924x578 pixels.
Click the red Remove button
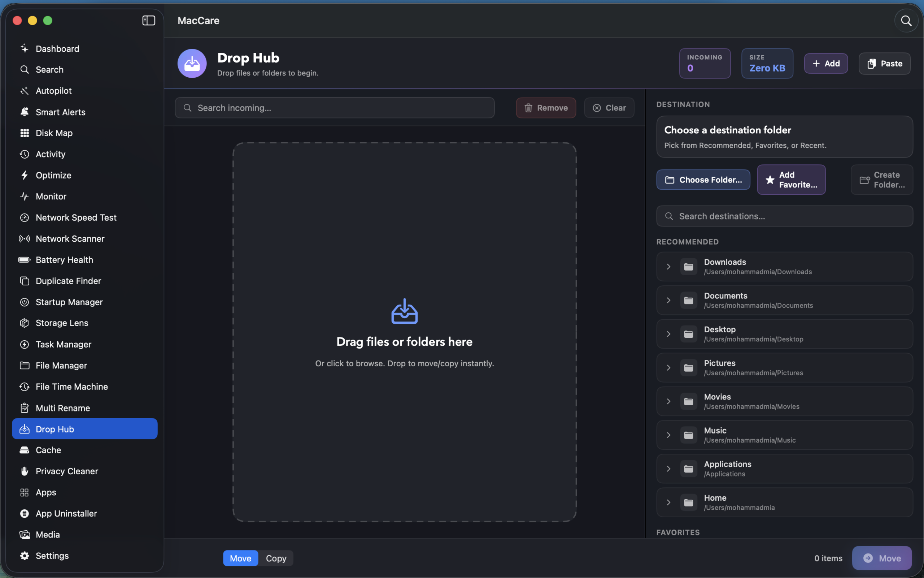pos(546,108)
